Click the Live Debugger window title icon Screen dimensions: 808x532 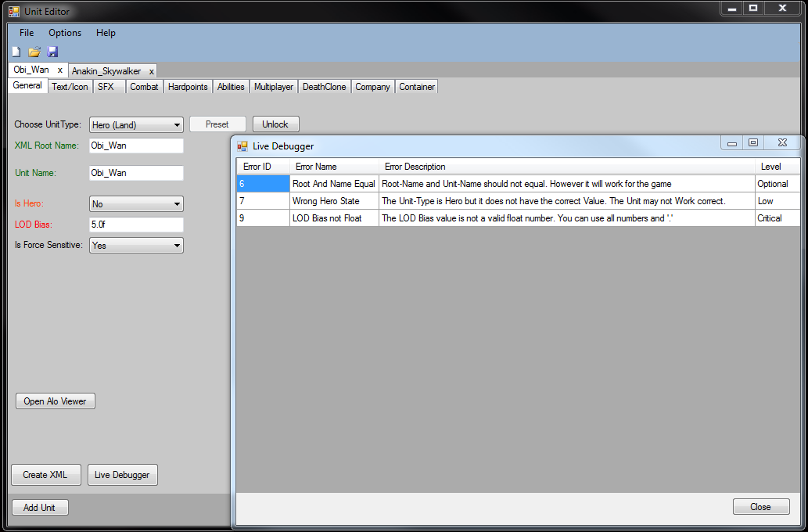tap(242, 146)
